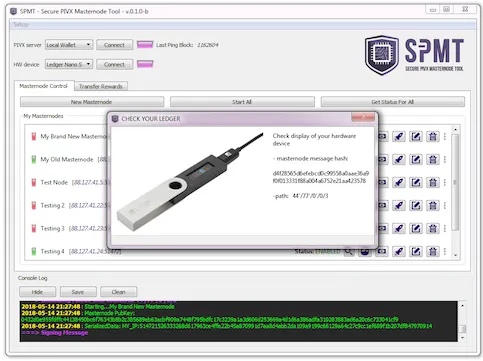
Task: Click PIVX server purple connection indicator
Action: 145,44
